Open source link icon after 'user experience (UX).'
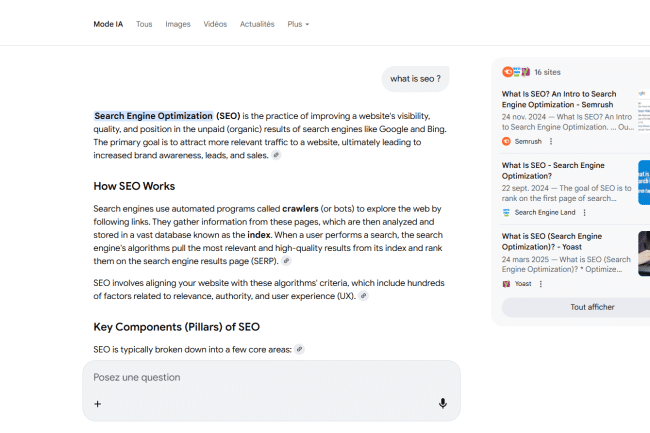 (x=363, y=295)
